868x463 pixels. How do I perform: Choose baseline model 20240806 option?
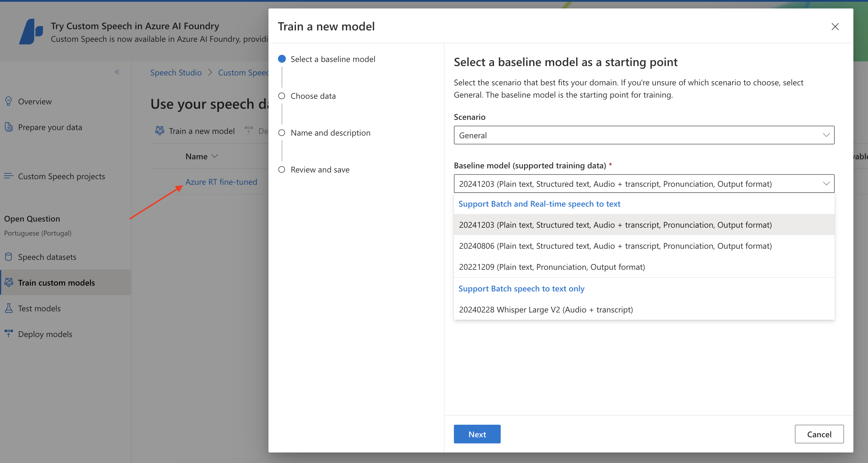[x=644, y=246]
